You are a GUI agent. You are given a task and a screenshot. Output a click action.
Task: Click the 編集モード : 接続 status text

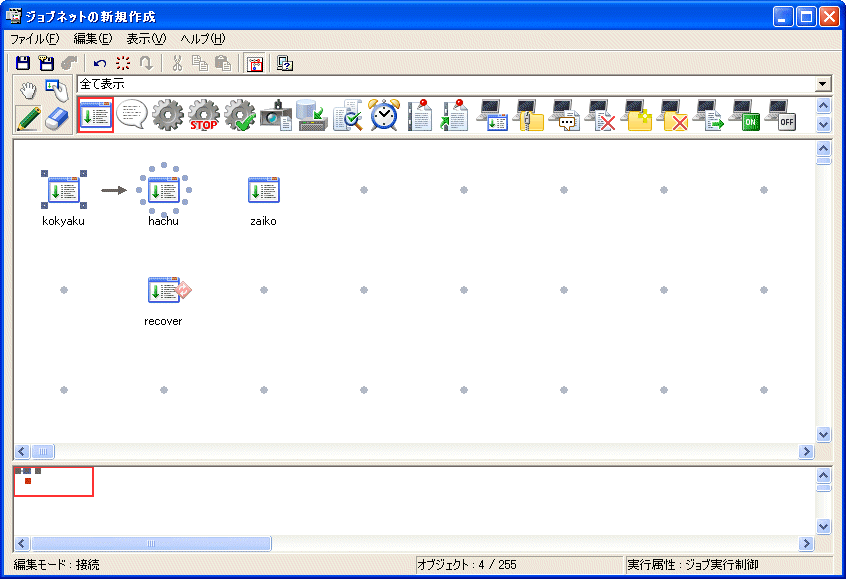point(56,565)
